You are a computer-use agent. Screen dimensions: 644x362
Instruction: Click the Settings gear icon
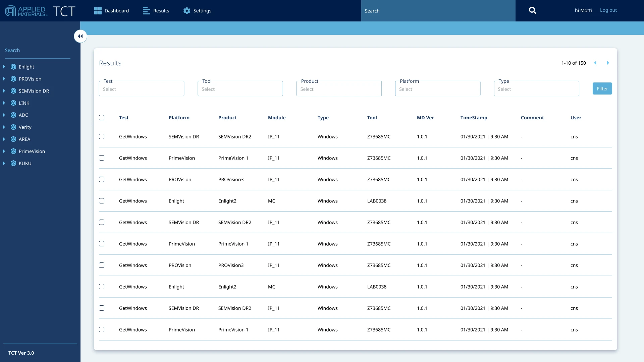(187, 11)
